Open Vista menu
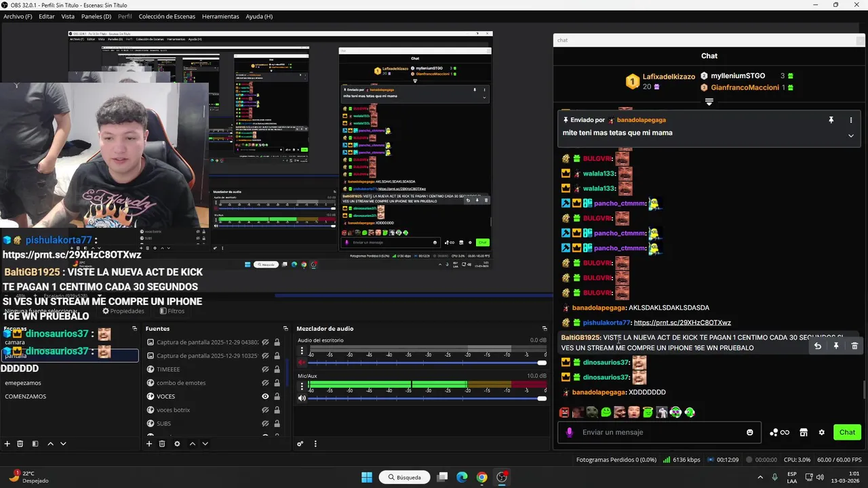 coord(68,16)
